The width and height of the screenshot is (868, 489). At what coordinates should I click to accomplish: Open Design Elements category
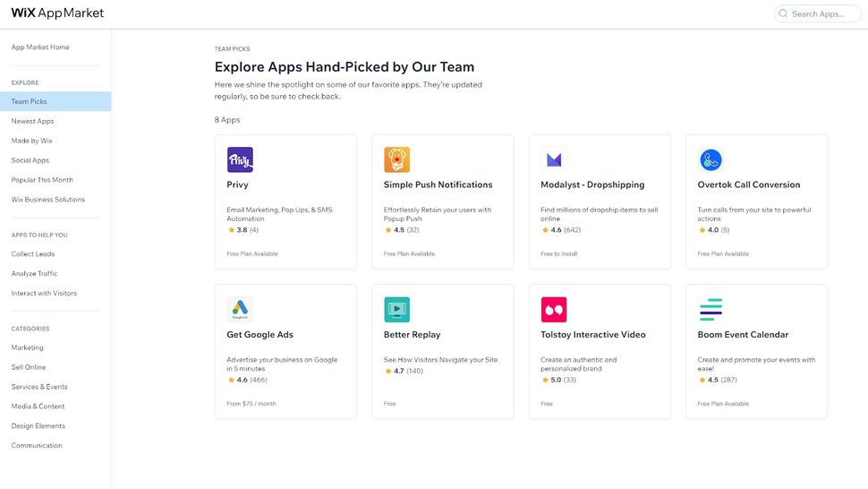click(x=38, y=426)
